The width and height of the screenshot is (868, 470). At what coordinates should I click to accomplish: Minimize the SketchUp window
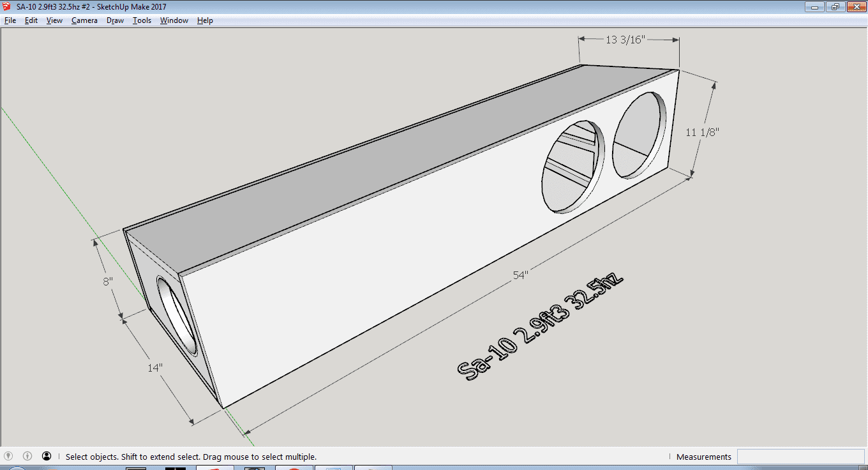tap(814, 7)
